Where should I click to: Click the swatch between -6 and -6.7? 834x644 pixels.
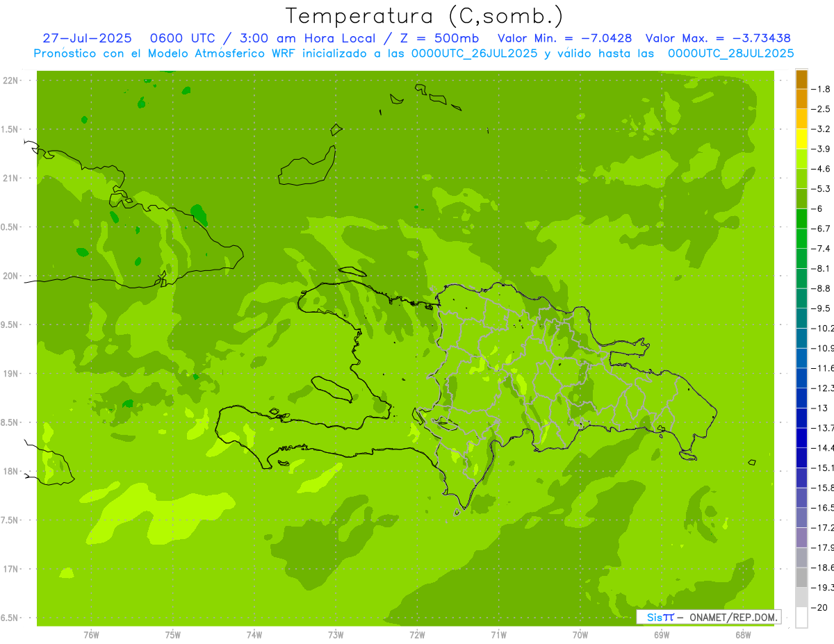(x=801, y=219)
